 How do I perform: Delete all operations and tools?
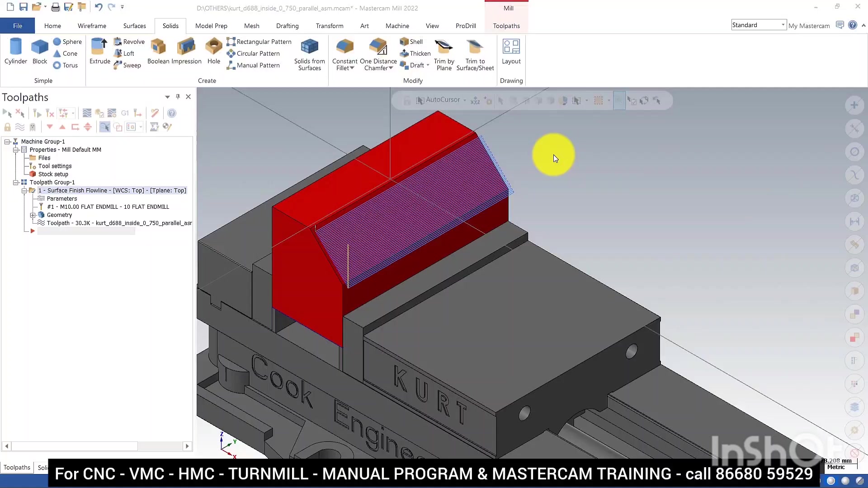(x=155, y=113)
